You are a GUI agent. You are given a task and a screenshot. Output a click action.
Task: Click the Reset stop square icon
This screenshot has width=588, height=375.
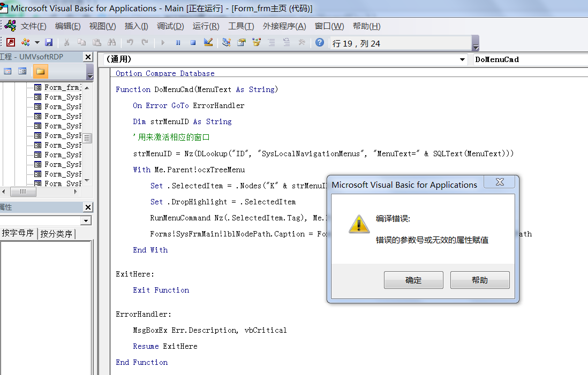[x=193, y=42]
